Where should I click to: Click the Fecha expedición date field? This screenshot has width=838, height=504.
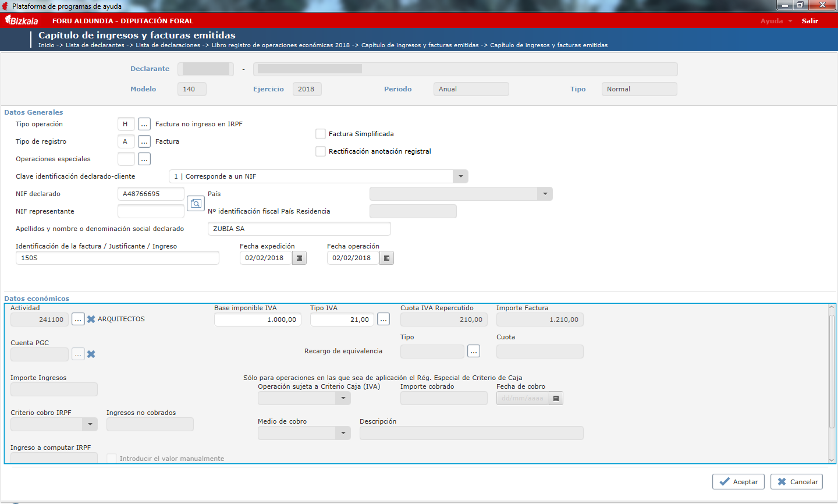pos(266,258)
